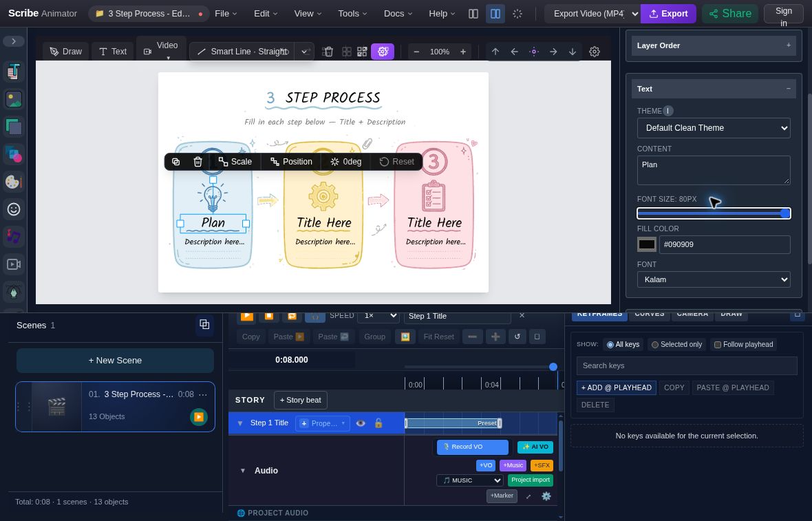Collapse the Step 1 Title track triangle

pos(239,423)
